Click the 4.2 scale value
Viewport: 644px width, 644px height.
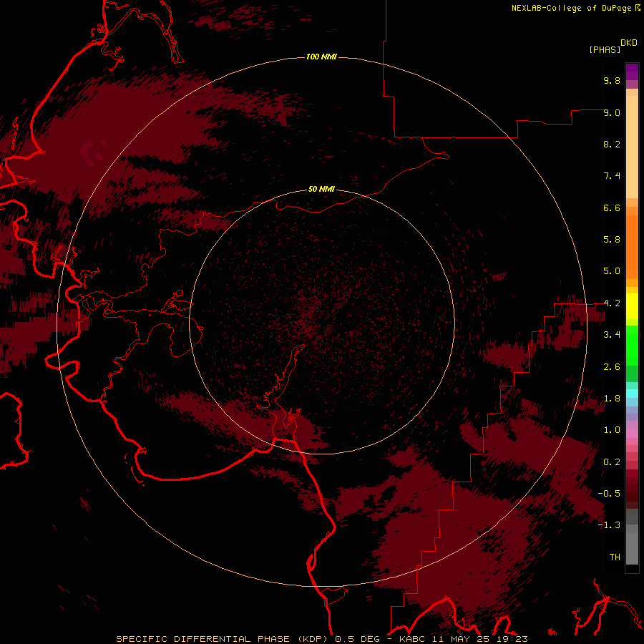coord(612,303)
